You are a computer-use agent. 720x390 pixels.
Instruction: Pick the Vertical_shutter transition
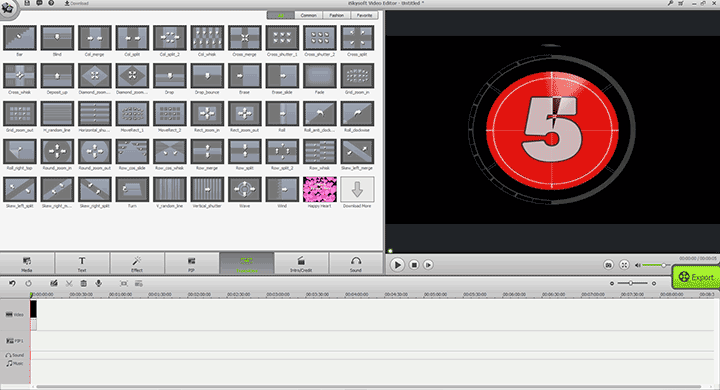click(207, 189)
